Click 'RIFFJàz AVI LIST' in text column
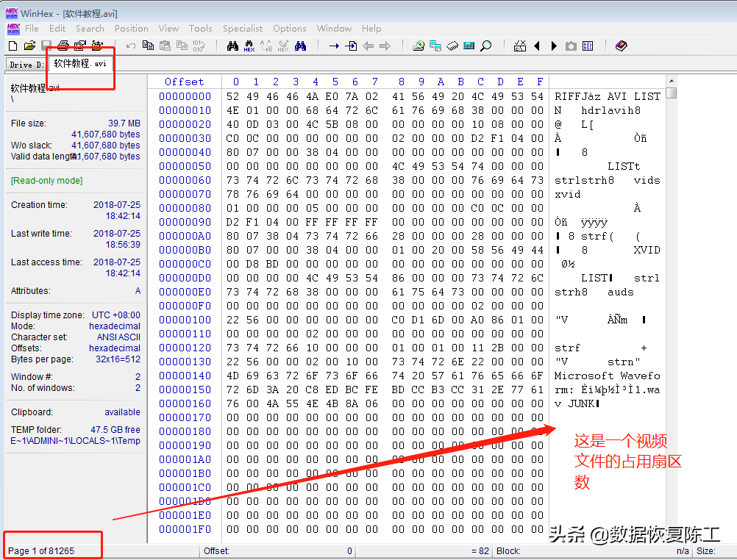 click(608, 96)
